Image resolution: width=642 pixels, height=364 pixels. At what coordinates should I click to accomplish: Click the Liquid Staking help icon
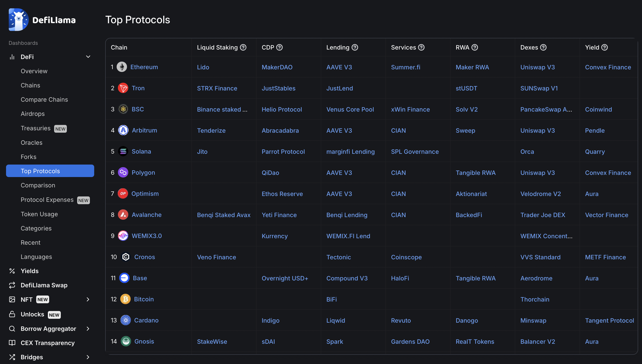point(243,47)
